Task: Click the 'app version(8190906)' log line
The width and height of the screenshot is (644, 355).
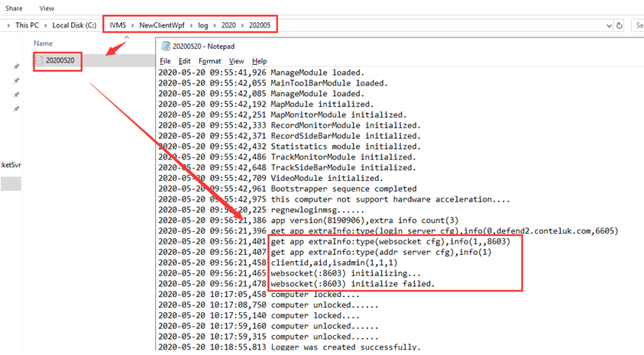Action: pos(309,221)
